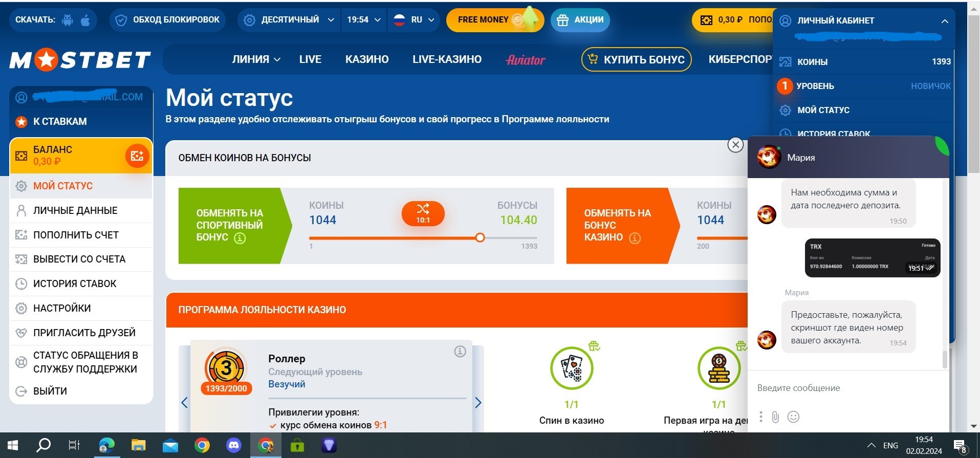Click the coins exchange slider handle

pyautogui.click(x=480, y=237)
